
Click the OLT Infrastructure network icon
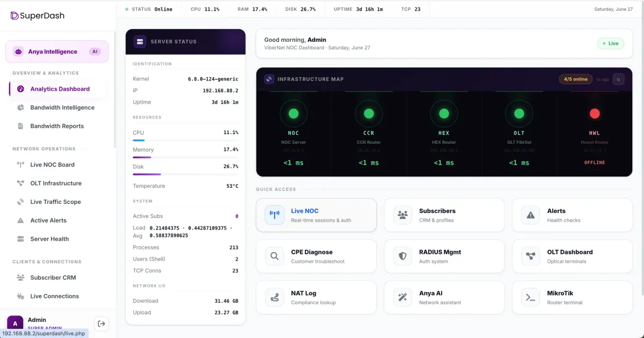click(20, 183)
